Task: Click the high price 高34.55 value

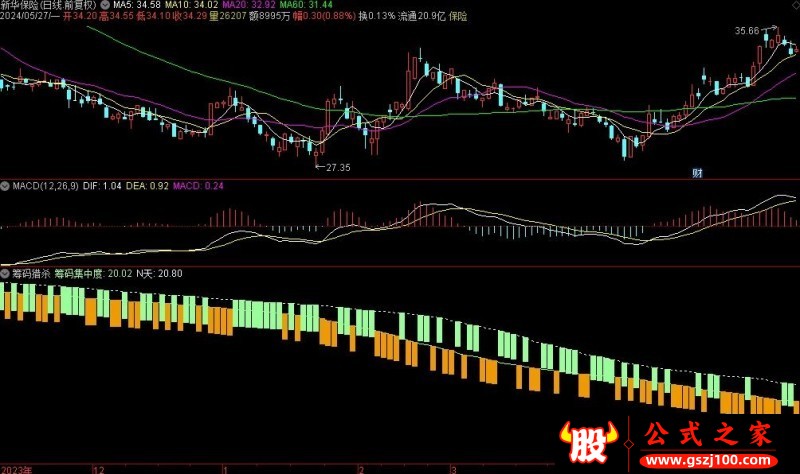Action: click(116, 16)
